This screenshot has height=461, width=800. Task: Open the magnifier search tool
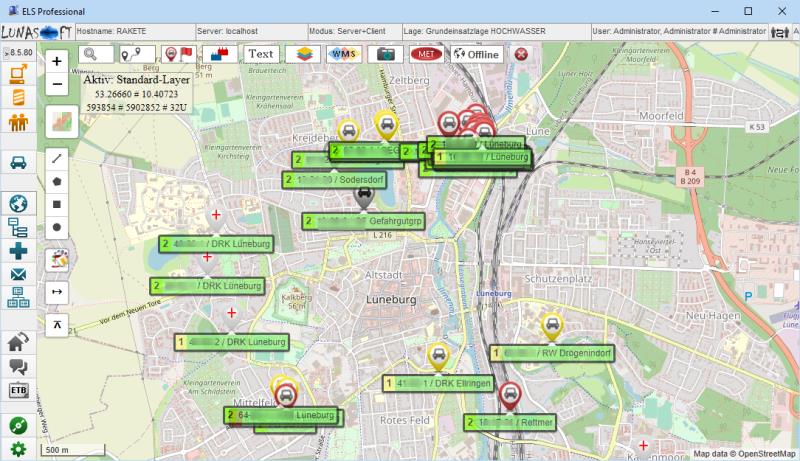(x=96, y=54)
